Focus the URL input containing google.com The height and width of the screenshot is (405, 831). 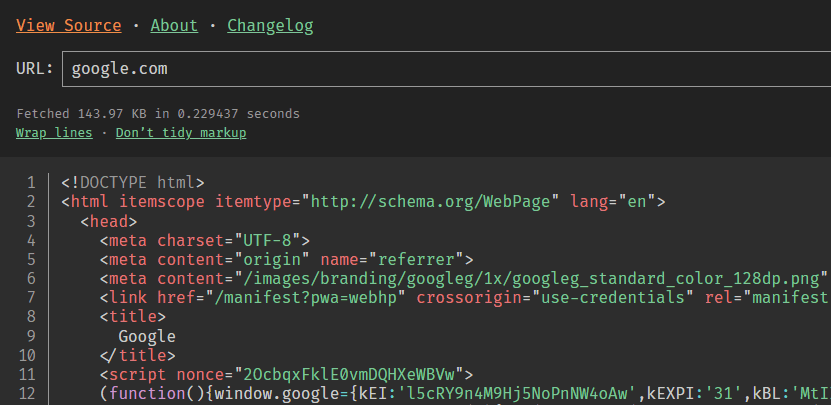[446, 69]
